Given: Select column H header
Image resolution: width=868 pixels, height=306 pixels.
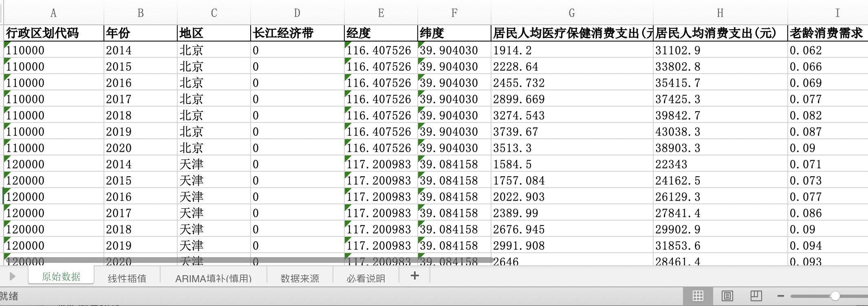Looking at the screenshot, I should tap(720, 13).
